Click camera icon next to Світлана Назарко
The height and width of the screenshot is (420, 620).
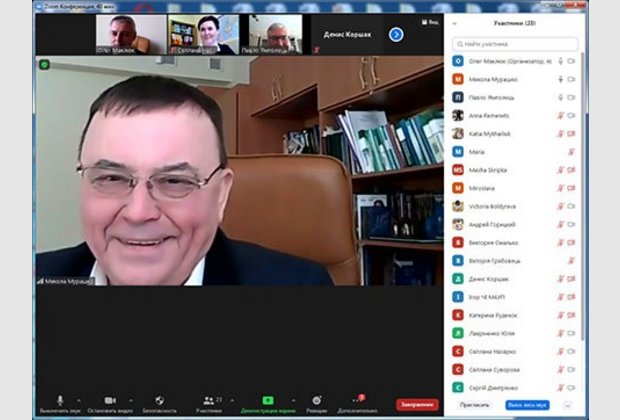tap(571, 352)
